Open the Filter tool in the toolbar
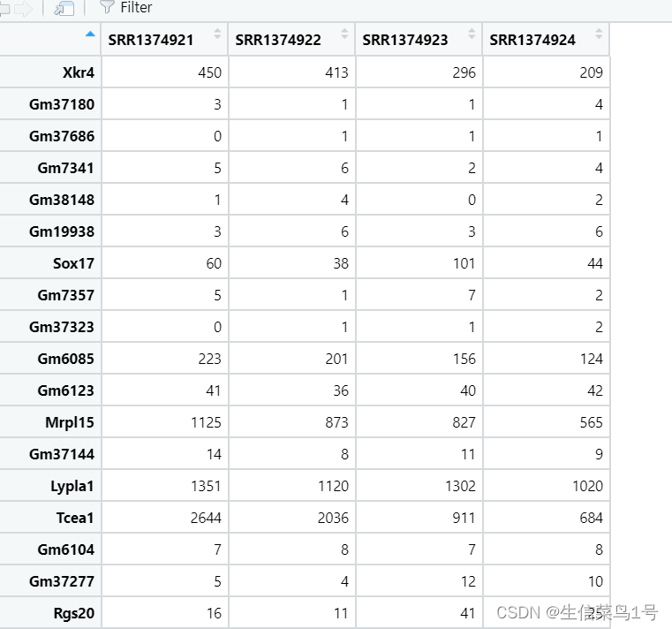The width and height of the screenshot is (672, 629). [x=125, y=7]
